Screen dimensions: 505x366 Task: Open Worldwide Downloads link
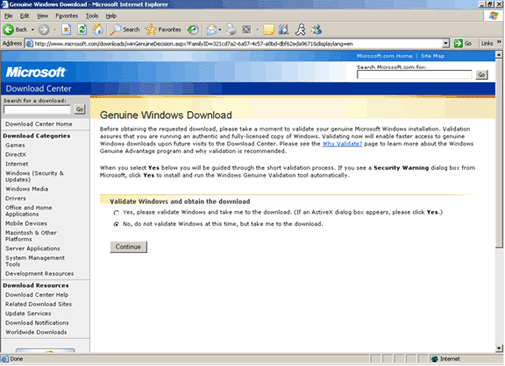pyautogui.click(x=36, y=332)
